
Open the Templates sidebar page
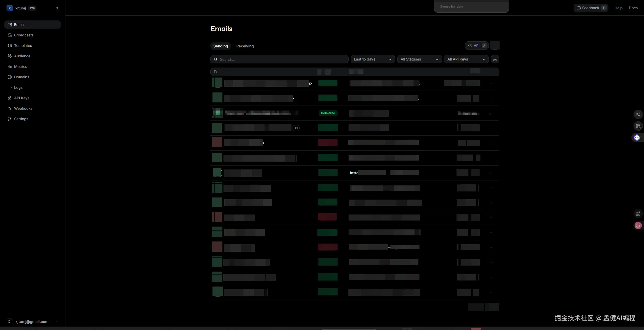pos(23,46)
